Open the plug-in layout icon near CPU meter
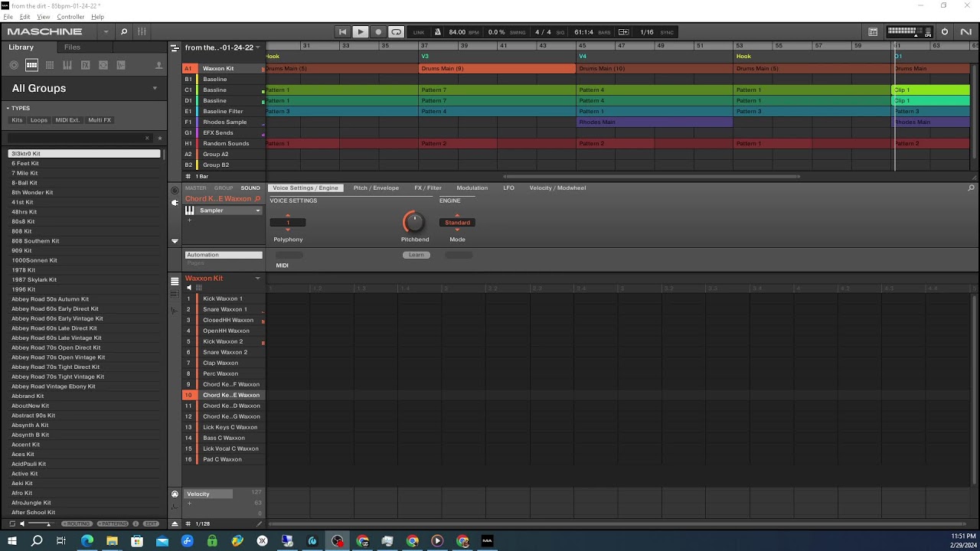This screenshot has height=551, width=980. tap(873, 31)
